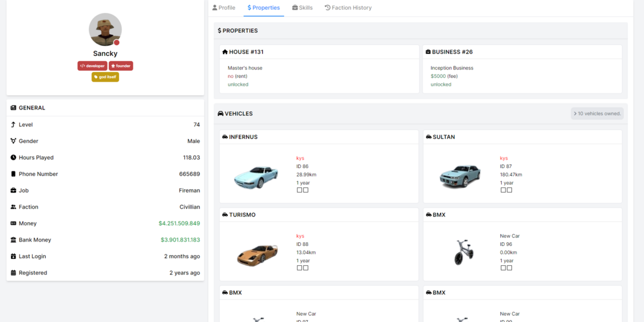Screen dimensions: 644x322
Task: Click the dollar icon in Properties header
Action: tap(220, 30)
